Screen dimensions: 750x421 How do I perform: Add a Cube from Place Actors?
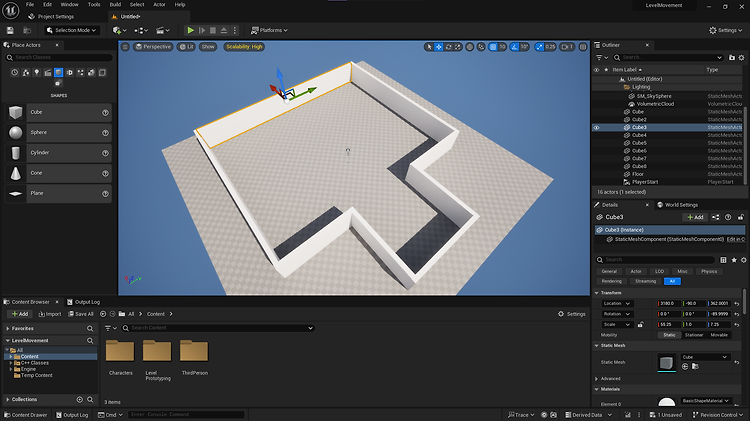58,112
